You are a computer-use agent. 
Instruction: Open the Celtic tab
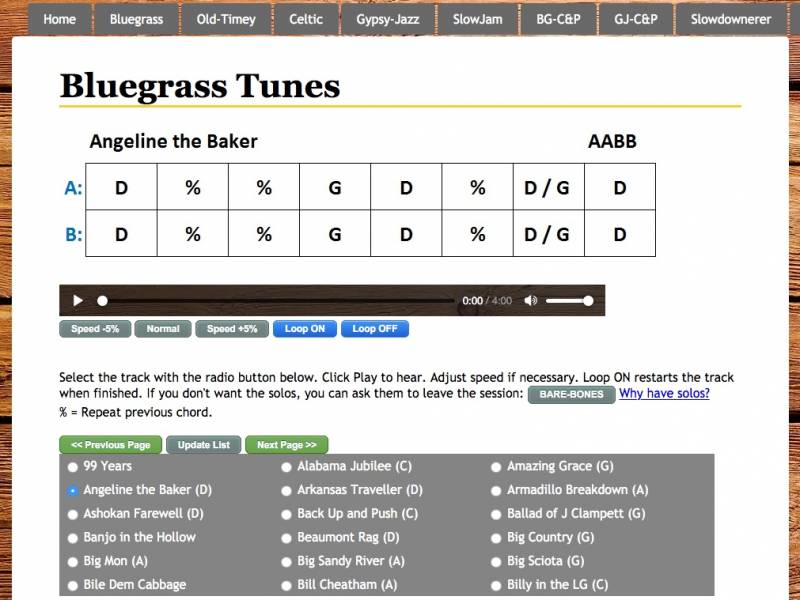pos(306,19)
